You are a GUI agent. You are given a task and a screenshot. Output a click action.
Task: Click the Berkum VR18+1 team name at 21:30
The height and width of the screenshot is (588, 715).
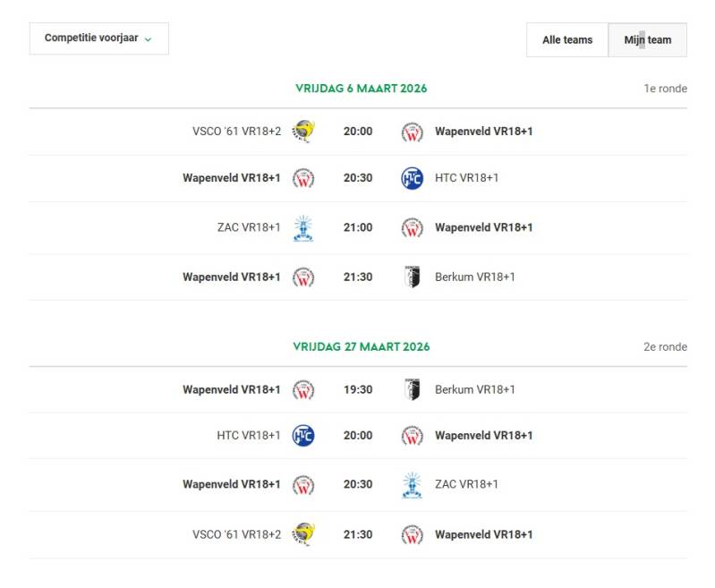pos(474,277)
